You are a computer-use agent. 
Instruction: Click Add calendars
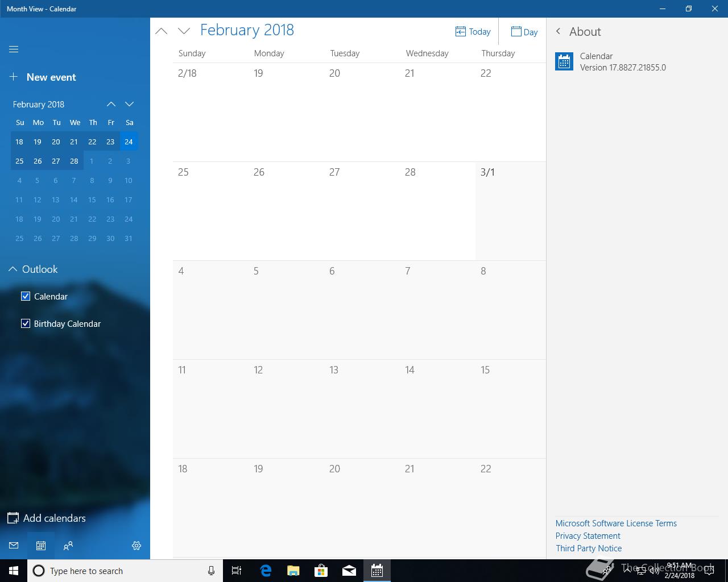click(47, 518)
